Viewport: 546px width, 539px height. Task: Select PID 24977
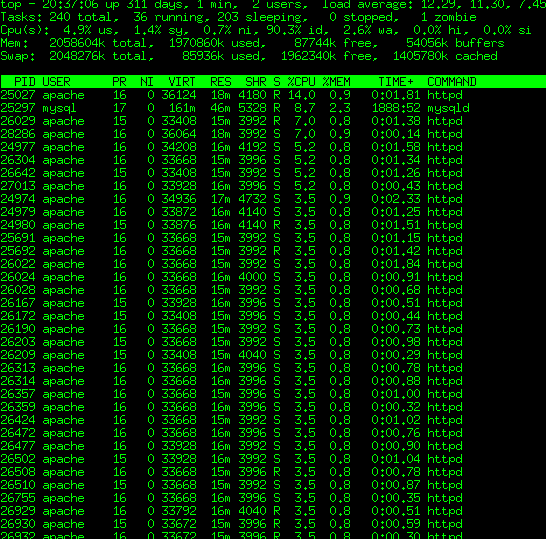(x=18, y=147)
